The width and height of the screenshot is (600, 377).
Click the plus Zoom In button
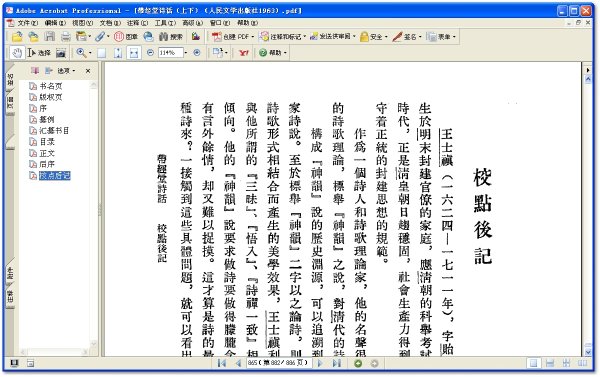197,52
